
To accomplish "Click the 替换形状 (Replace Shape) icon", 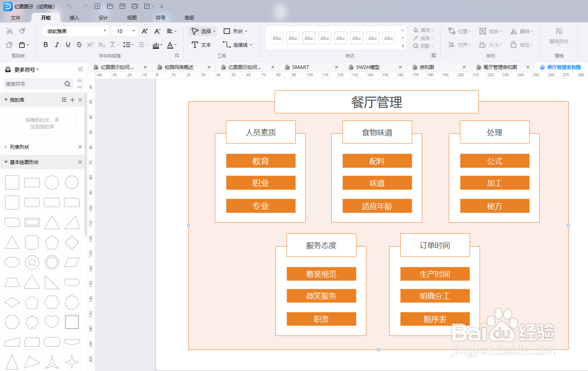I will click(x=559, y=32).
